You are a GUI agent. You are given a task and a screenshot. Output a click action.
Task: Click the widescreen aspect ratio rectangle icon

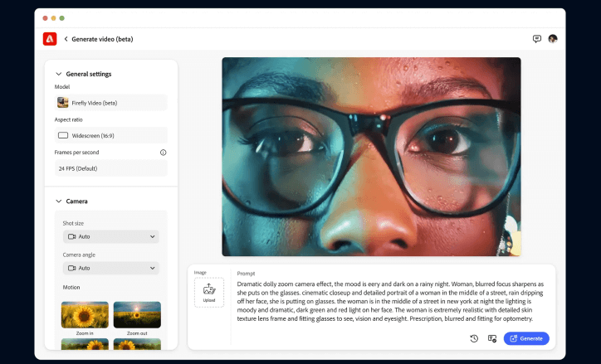pos(63,135)
